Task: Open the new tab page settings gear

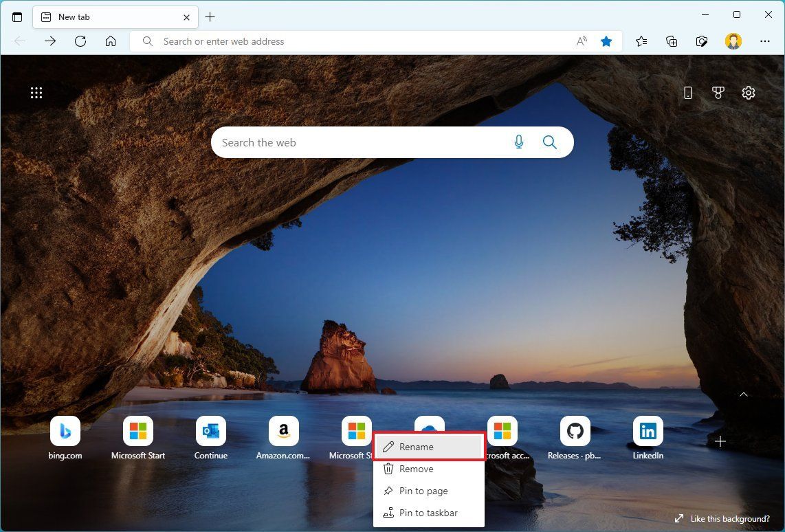Action: (x=748, y=92)
